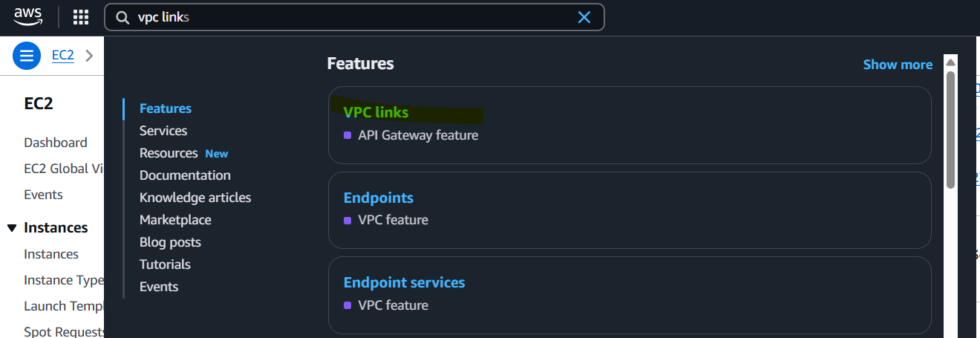Click the scrollbar up arrow

pos(950,62)
